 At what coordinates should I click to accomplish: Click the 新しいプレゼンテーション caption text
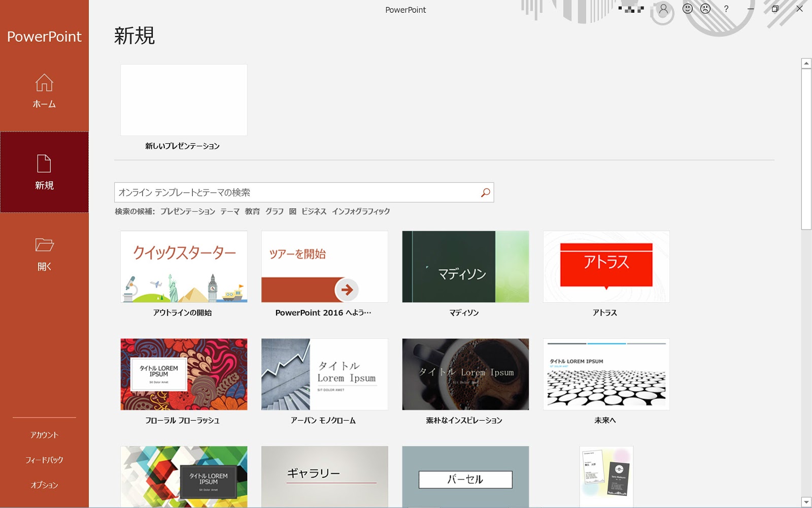pos(183,146)
